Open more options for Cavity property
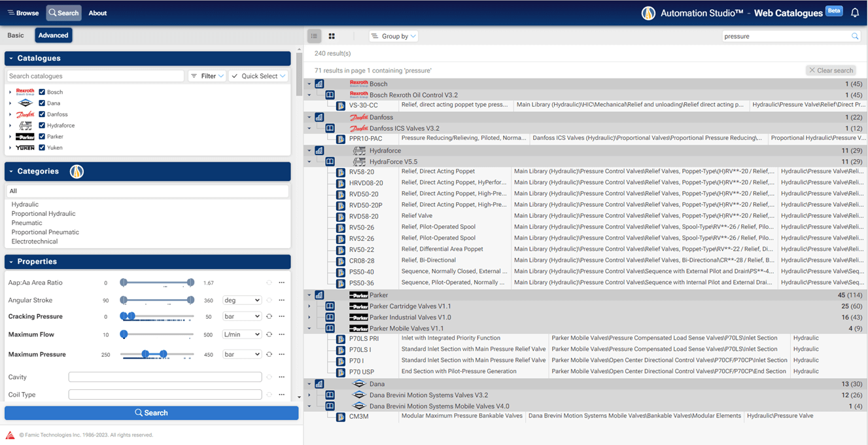 282,377
